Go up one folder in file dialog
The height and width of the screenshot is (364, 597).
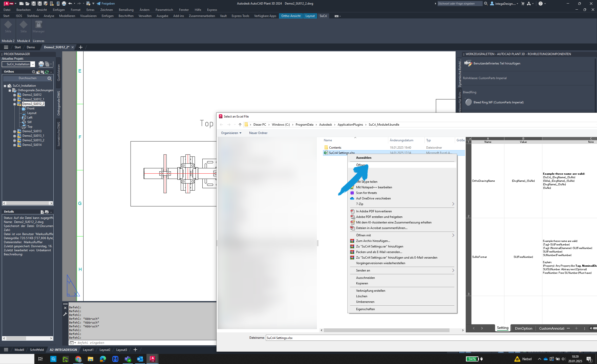coord(240,125)
